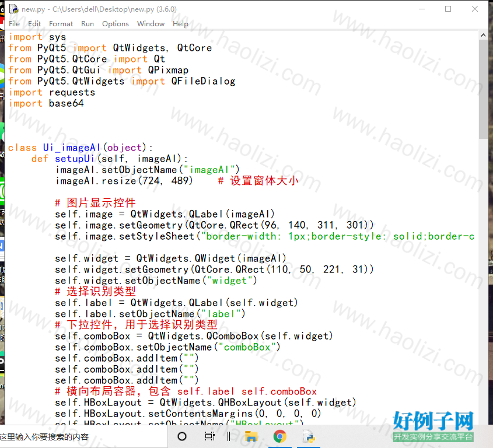Open Task View in the taskbar
The height and width of the screenshot is (448, 493).
[x=209, y=436]
